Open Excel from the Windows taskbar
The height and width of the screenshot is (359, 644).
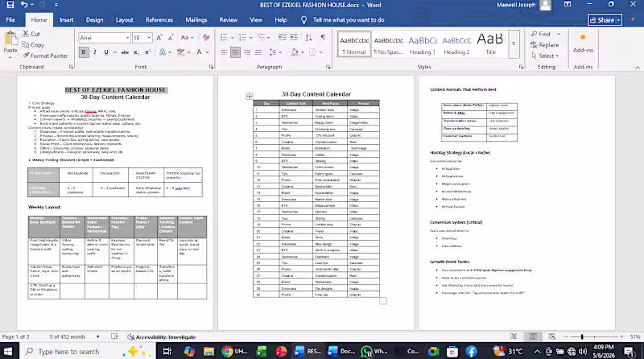(261, 351)
